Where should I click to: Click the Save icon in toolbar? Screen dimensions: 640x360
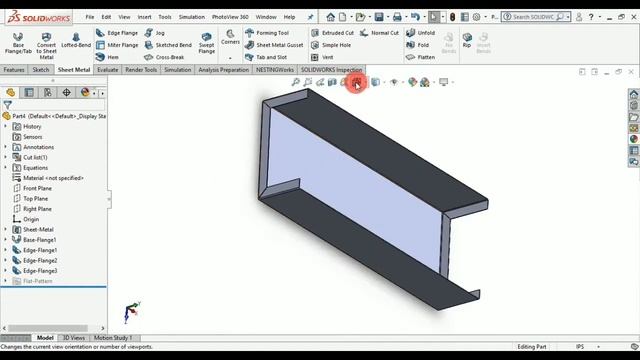point(379,17)
